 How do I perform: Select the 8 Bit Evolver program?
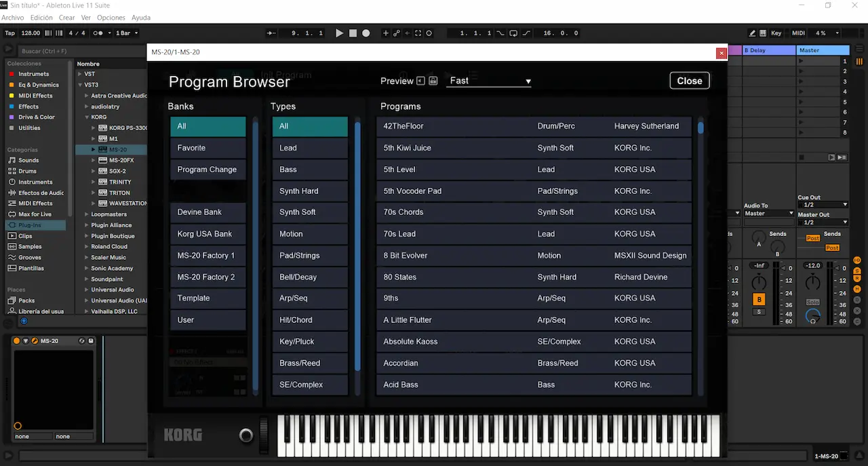(x=534, y=256)
